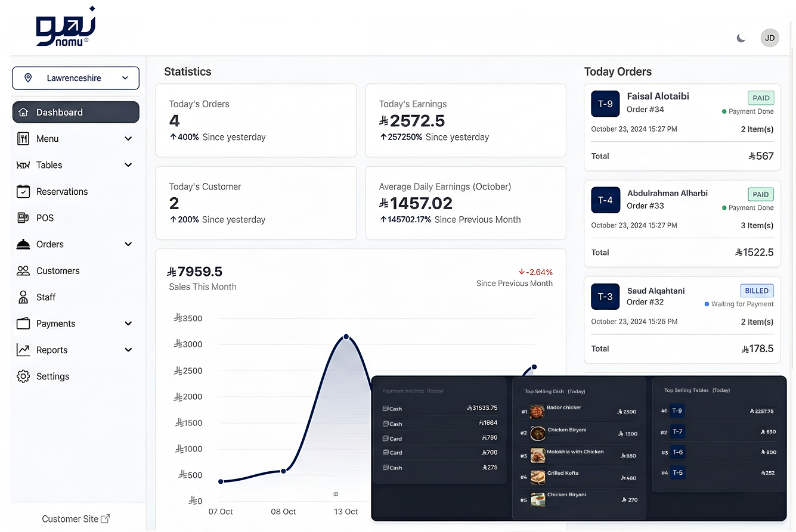Click the POS register icon
796x532 pixels.
coord(23,218)
